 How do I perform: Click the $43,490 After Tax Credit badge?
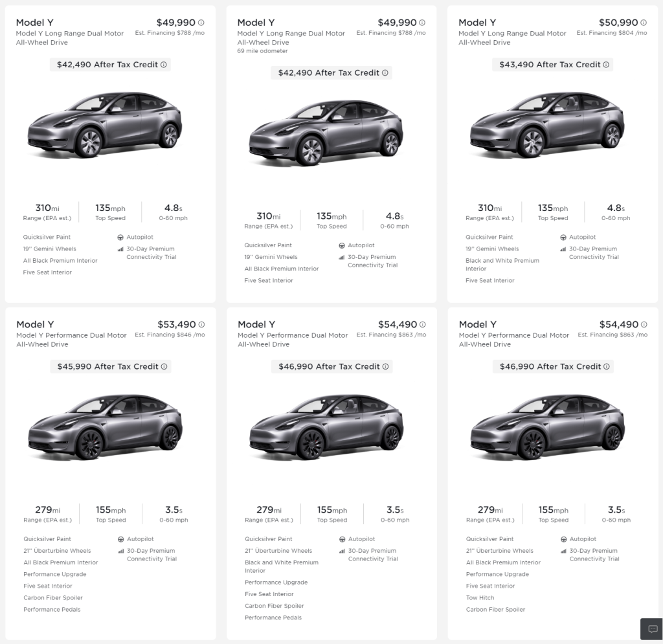[550, 65]
